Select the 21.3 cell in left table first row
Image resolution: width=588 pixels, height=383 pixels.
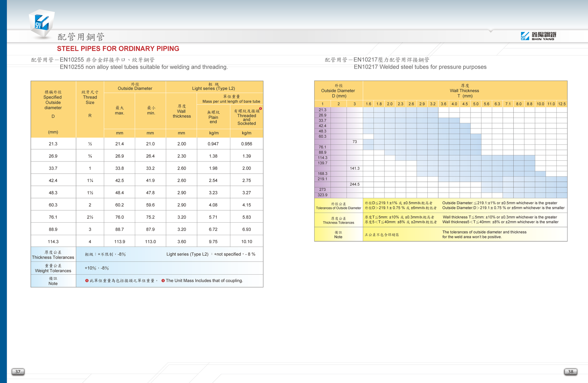pos(53,144)
